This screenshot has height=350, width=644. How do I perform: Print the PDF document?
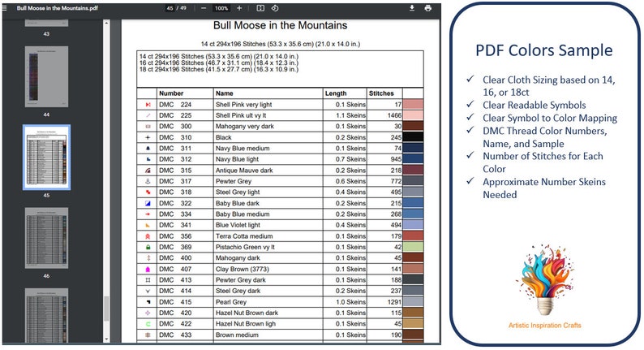(x=428, y=8)
